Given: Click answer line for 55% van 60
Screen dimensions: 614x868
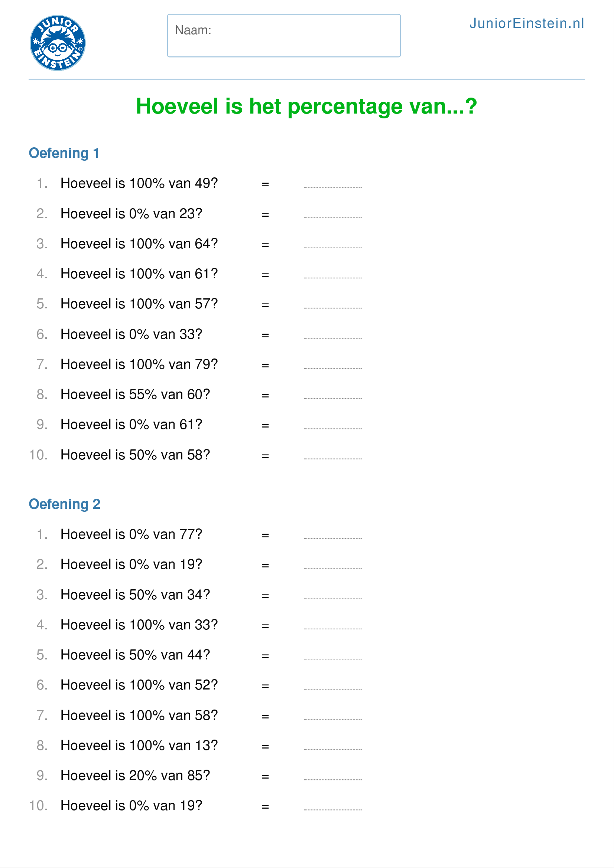Looking at the screenshot, I should pos(333,398).
